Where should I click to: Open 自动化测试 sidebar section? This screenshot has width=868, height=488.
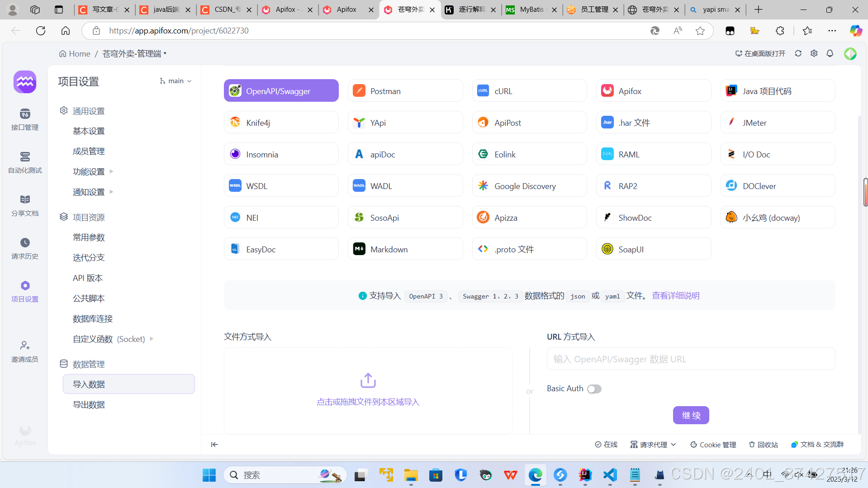(25, 162)
